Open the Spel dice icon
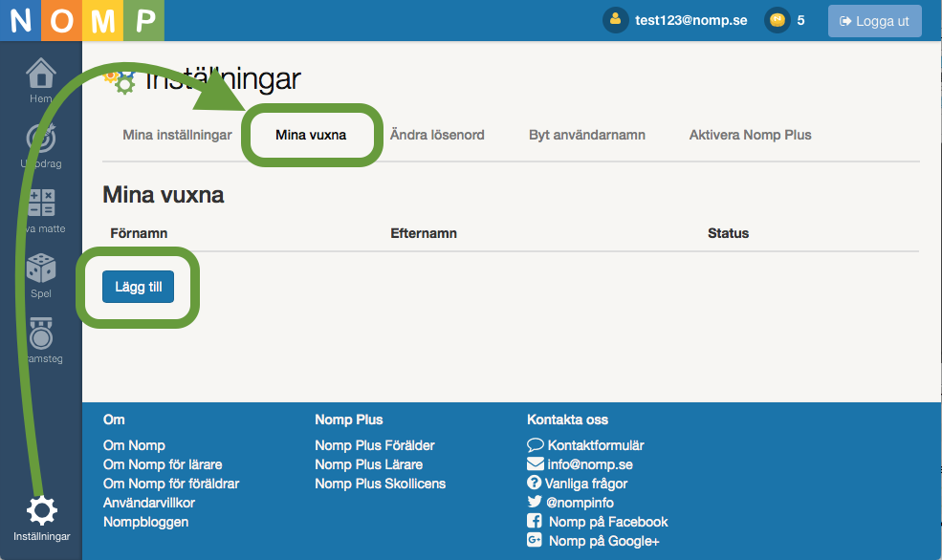Screen dimensions: 942x560 pos(41,269)
